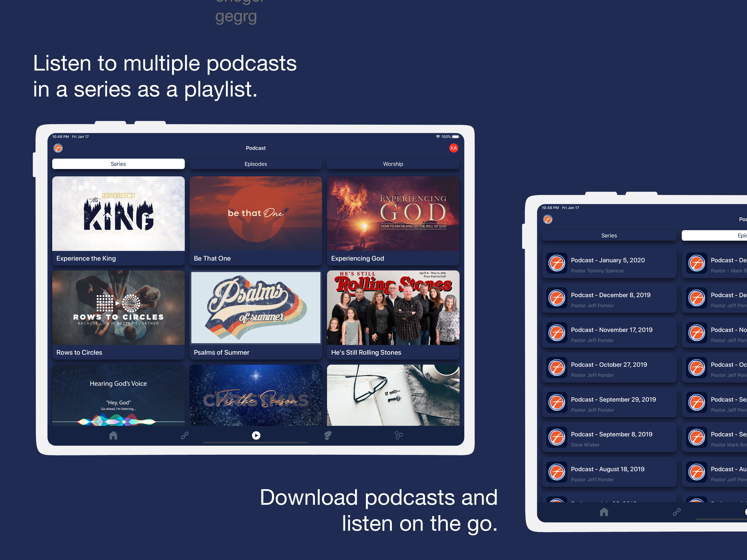Open Podcast - January 5, 2020 episode
The height and width of the screenshot is (560, 747).
[x=609, y=263]
